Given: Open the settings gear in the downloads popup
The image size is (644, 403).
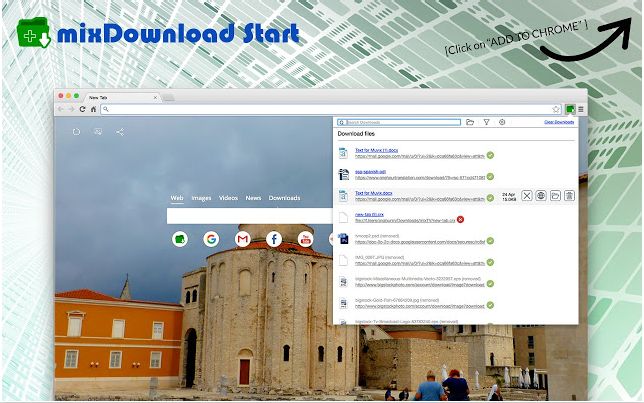Looking at the screenshot, I should pyautogui.click(x=502, y=122).
